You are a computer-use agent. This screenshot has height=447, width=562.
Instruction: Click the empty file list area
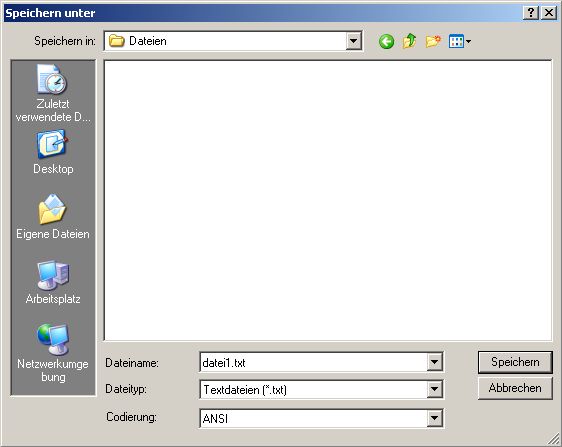tap(328, 201)
